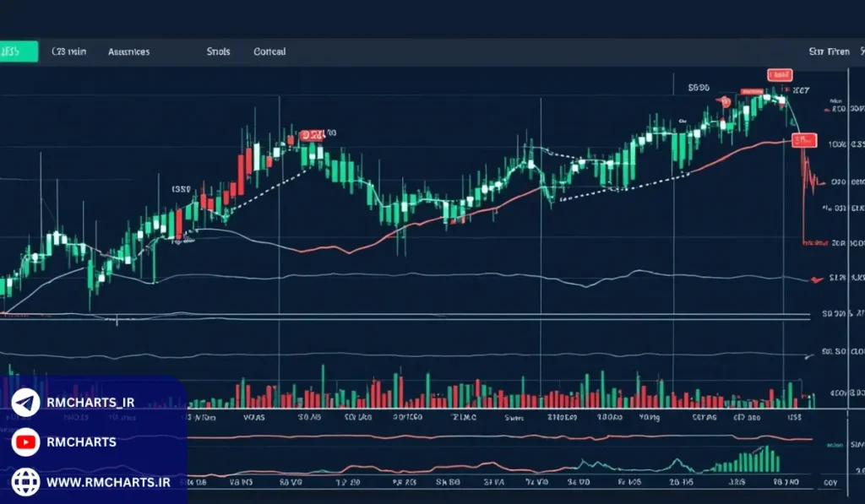865x504 pixels.
Task: Click the "Sar Firen" button at top right
Action: tap(829, 51)
